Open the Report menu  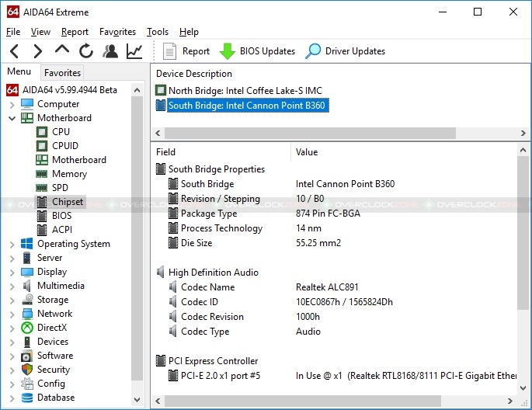[75, 32]
